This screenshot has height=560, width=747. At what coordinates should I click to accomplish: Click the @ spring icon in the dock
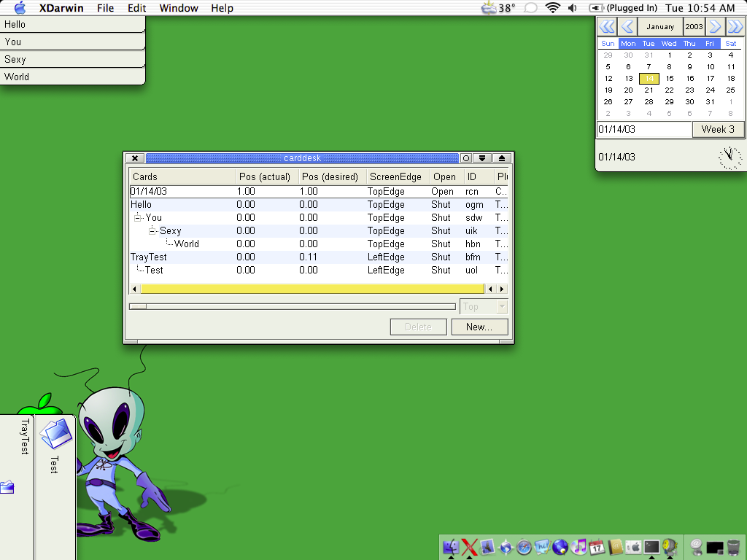tap(697, 547)
